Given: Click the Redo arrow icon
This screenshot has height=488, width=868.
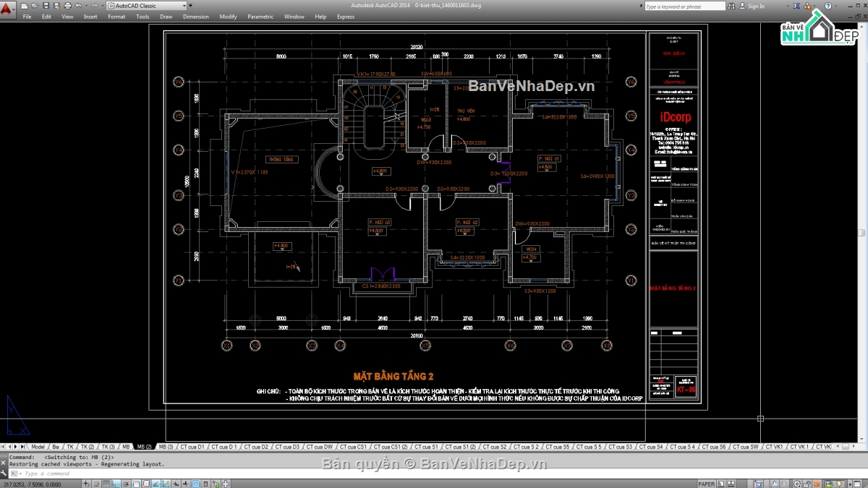Looking at the screenshot, I should 94,6.
